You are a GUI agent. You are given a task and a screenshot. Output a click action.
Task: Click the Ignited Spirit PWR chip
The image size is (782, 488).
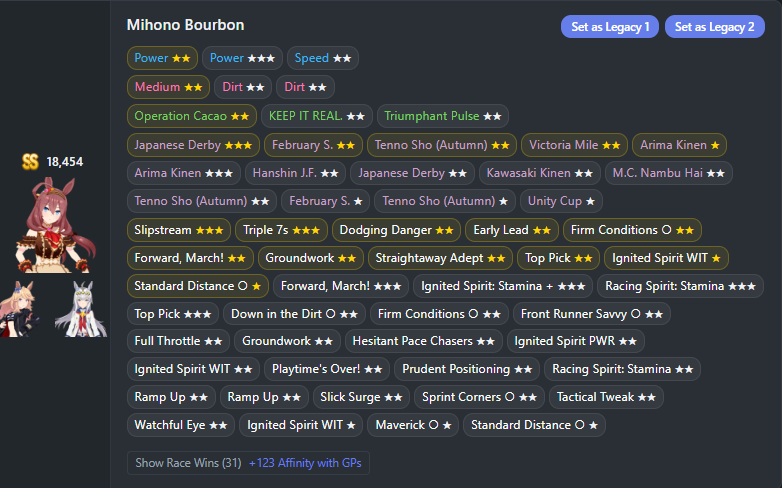tap(576, 340)
